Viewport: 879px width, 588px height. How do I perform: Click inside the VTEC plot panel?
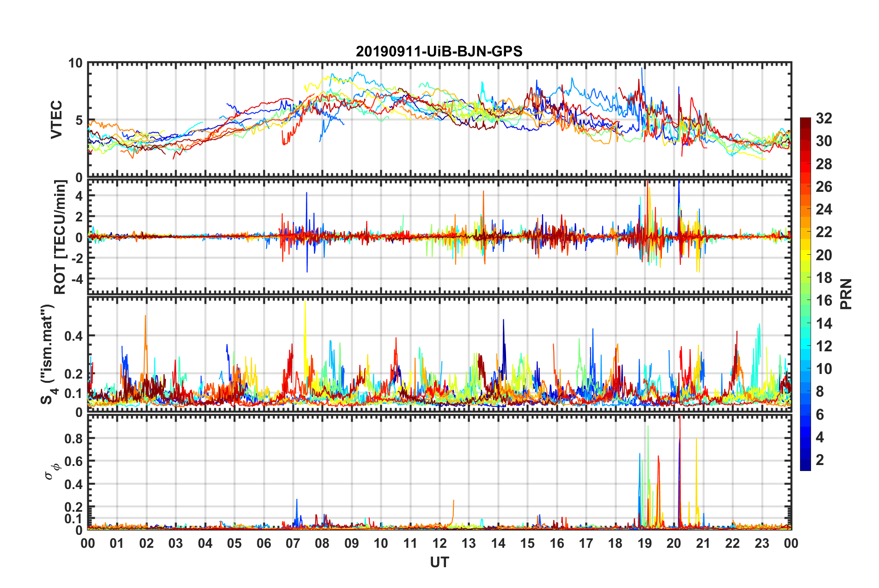(439, 120)
